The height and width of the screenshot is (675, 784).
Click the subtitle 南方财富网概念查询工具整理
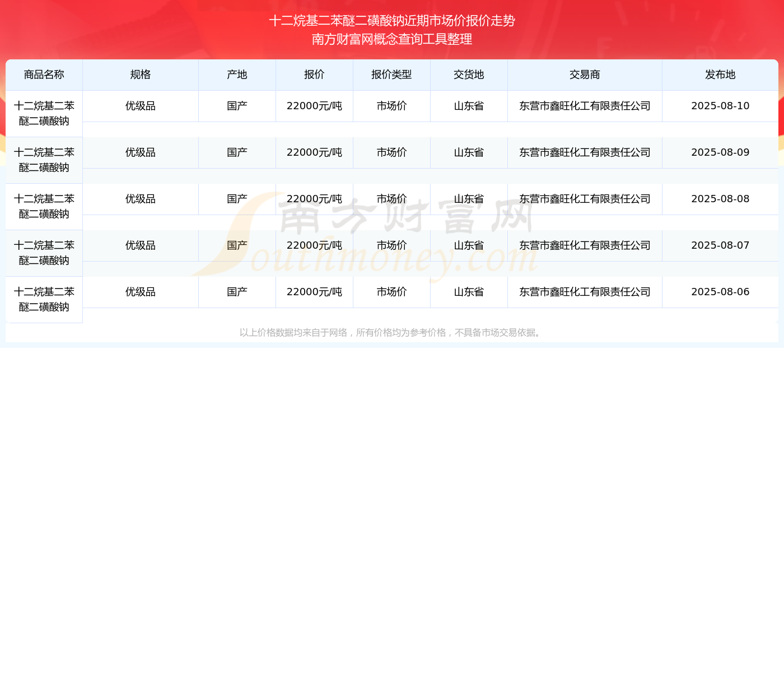[x=392, y=39]
